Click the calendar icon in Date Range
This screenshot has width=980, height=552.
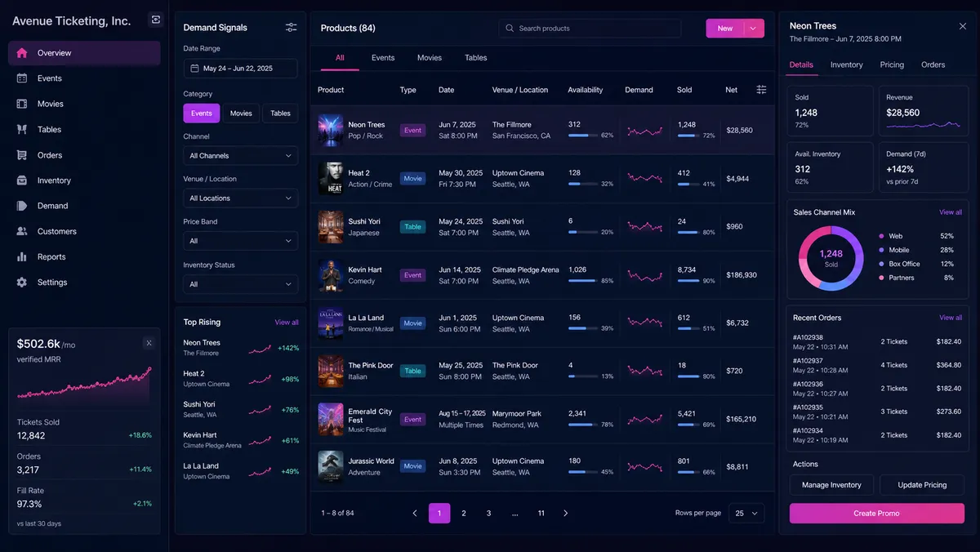194,69
